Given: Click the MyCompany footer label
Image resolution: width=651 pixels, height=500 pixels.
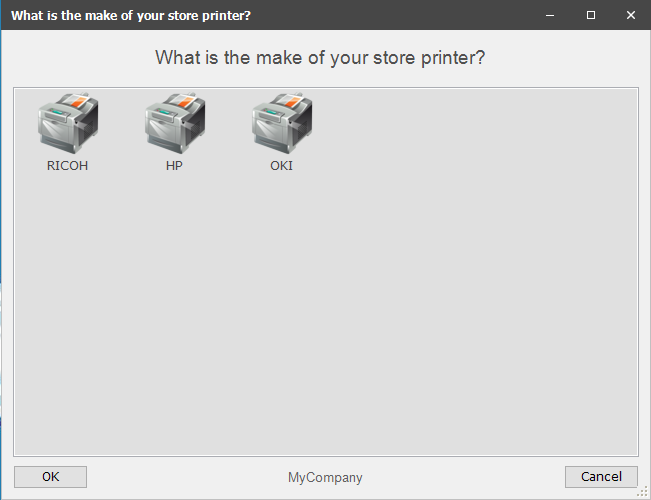Looking at the screenshot, I should pyautogui.click(x=325, y=478).
